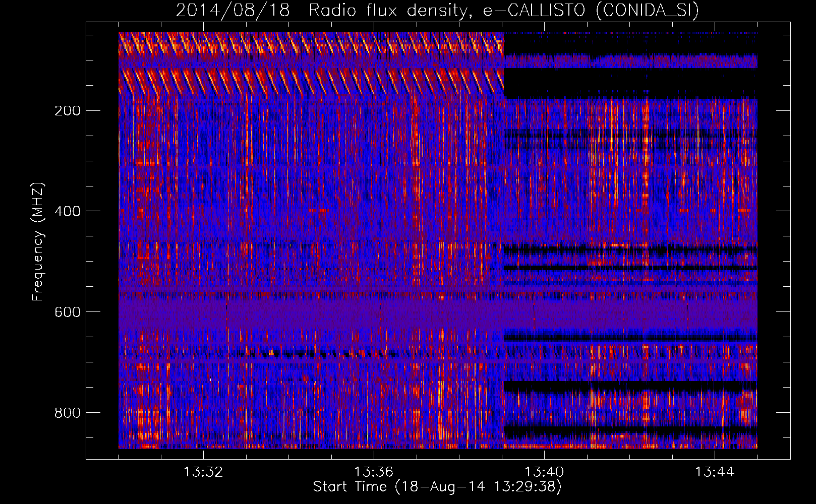Click the 13:40 time tick label

click(x=544, y=472)
